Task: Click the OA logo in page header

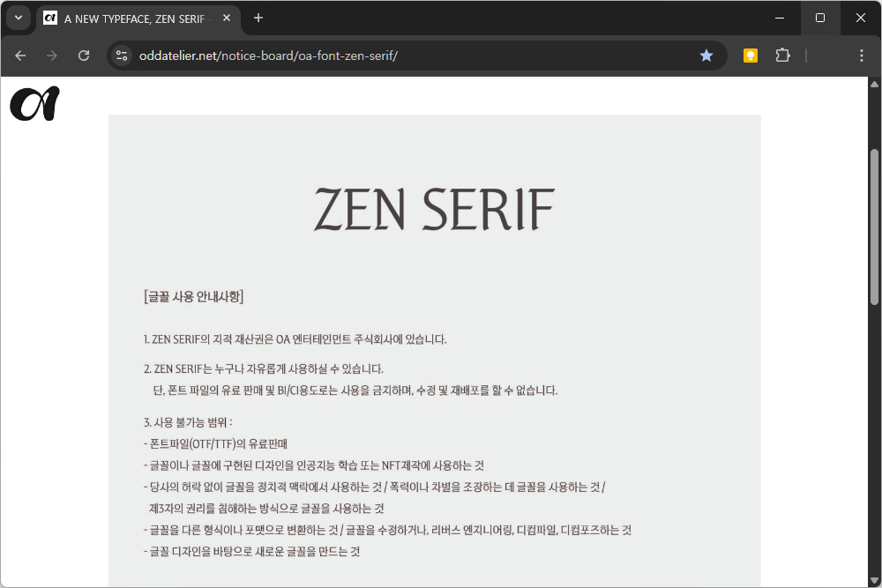Action: (35, 103)
